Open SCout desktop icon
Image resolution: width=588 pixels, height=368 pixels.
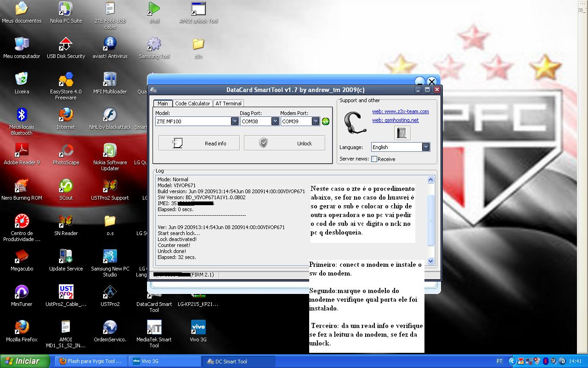click(x=66, y=190)
